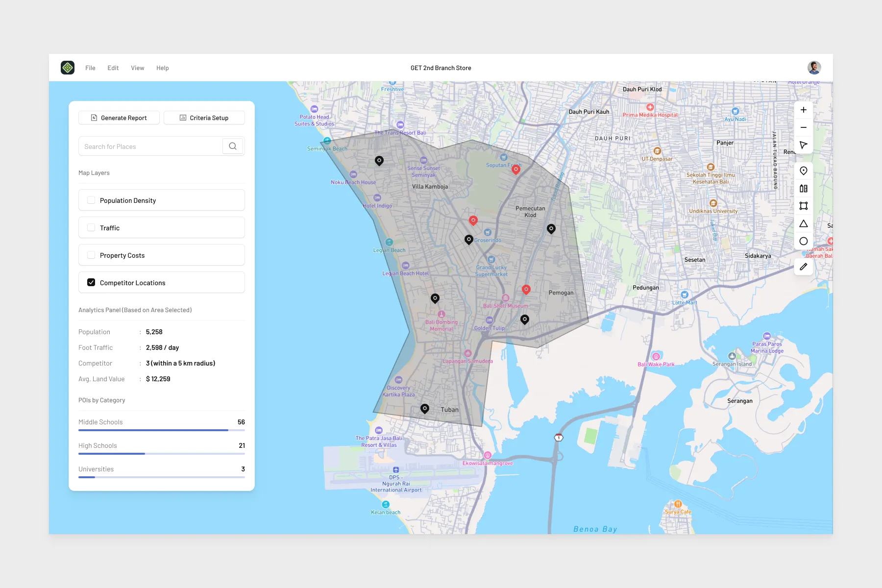Open the View menu
This screenshot has width=882, height=588.
[x=138, y=68]
